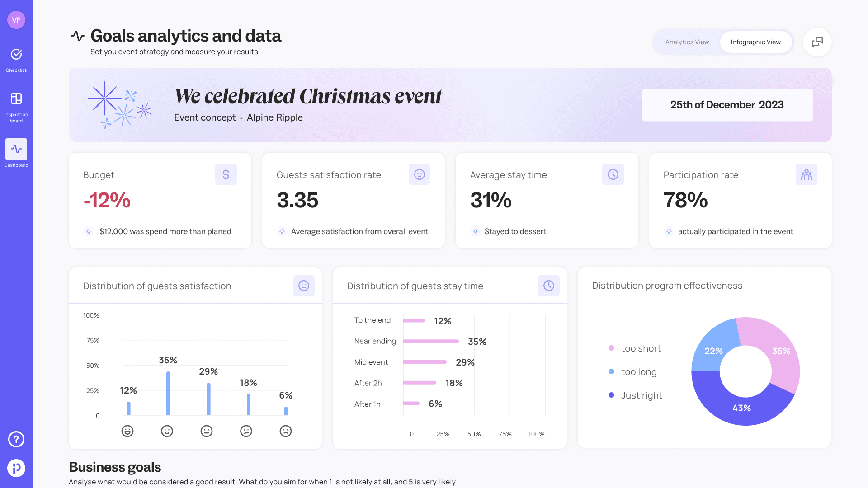Screen dimensions: 868x488
Task: Click the Guests satisfaction rate smiley icon
Action: click(419, 174)
